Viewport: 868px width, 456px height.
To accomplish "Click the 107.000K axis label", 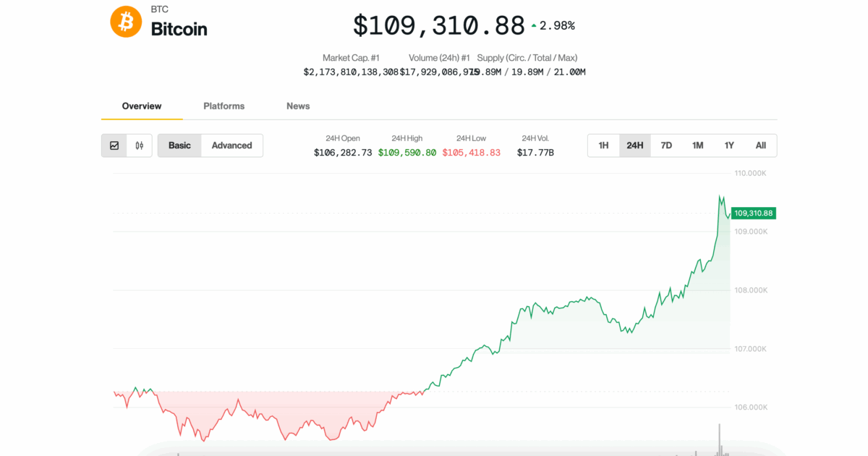I will point(751,349).
